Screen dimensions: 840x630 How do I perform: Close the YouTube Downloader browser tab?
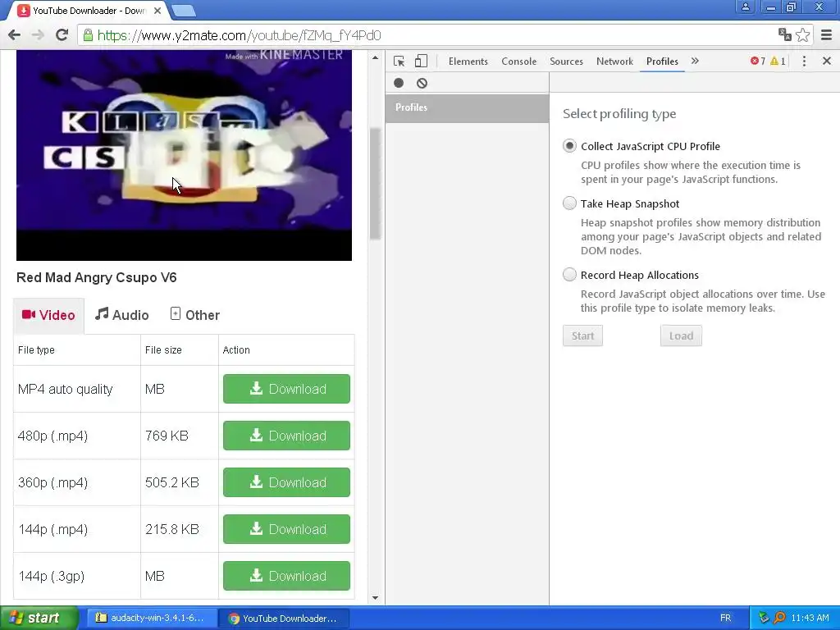tap(157, 11)
